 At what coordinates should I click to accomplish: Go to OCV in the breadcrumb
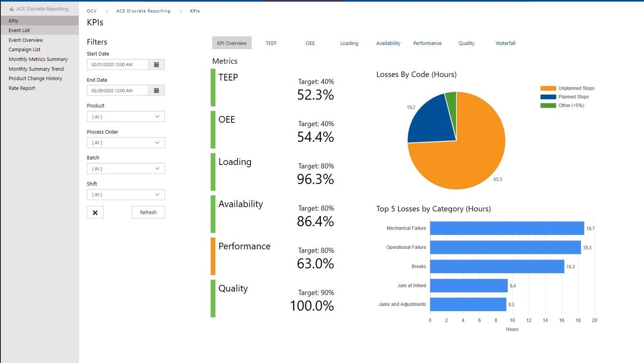91,11
